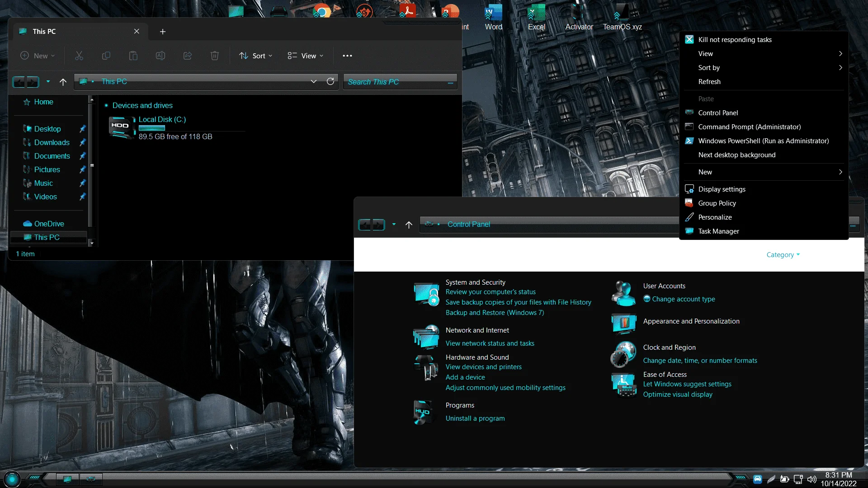Expand the This PC address bar history chevron

(314, 81)
